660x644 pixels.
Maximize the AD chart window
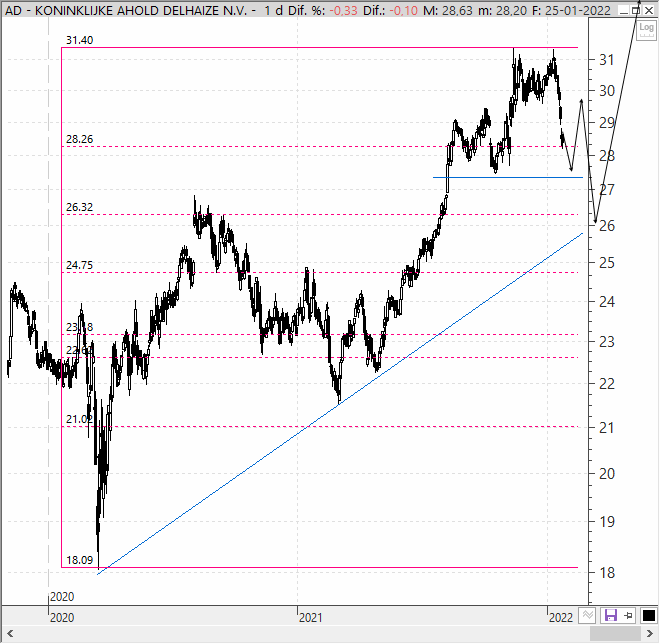click(x=636, y=11)
